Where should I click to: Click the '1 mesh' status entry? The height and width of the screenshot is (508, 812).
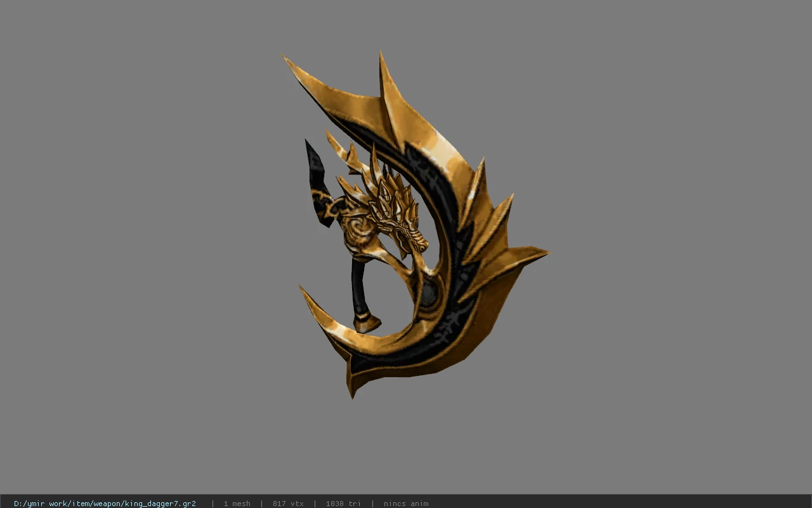237,504
